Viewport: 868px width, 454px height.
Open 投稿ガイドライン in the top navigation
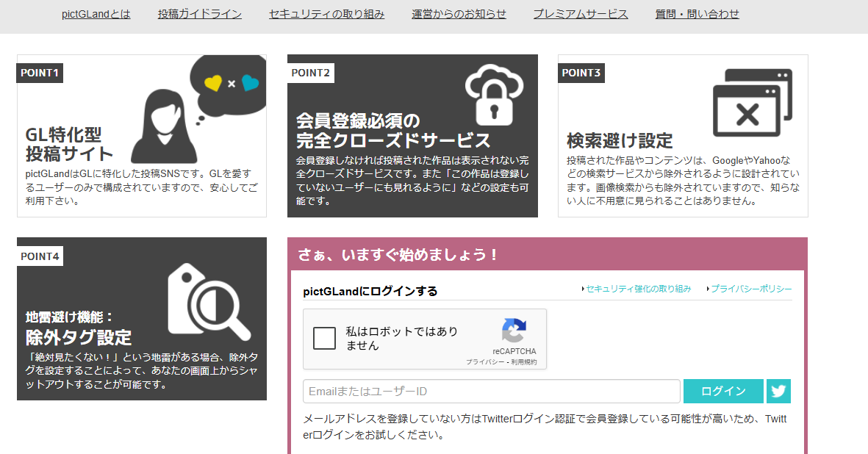(x=200, y=14)
